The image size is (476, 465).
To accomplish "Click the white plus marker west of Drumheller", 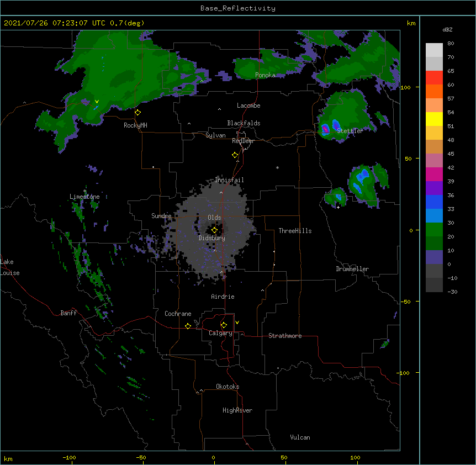I will point(338,207).
